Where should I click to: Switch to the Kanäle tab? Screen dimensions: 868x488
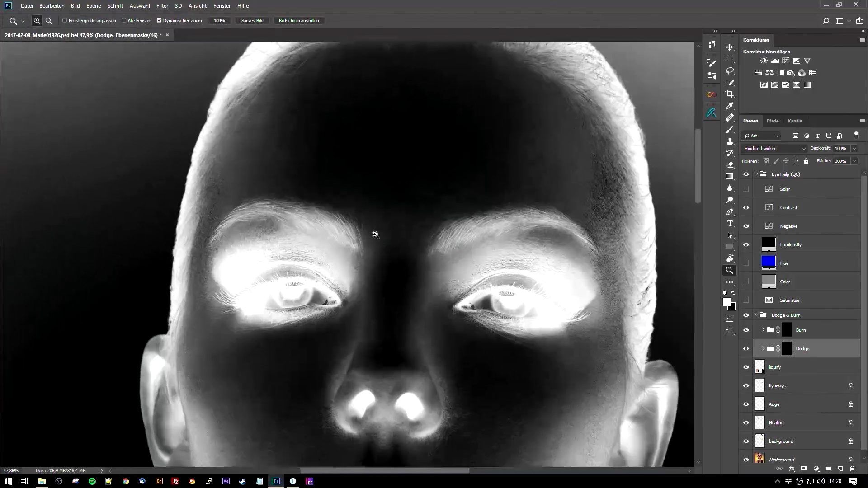click(795, 121)
